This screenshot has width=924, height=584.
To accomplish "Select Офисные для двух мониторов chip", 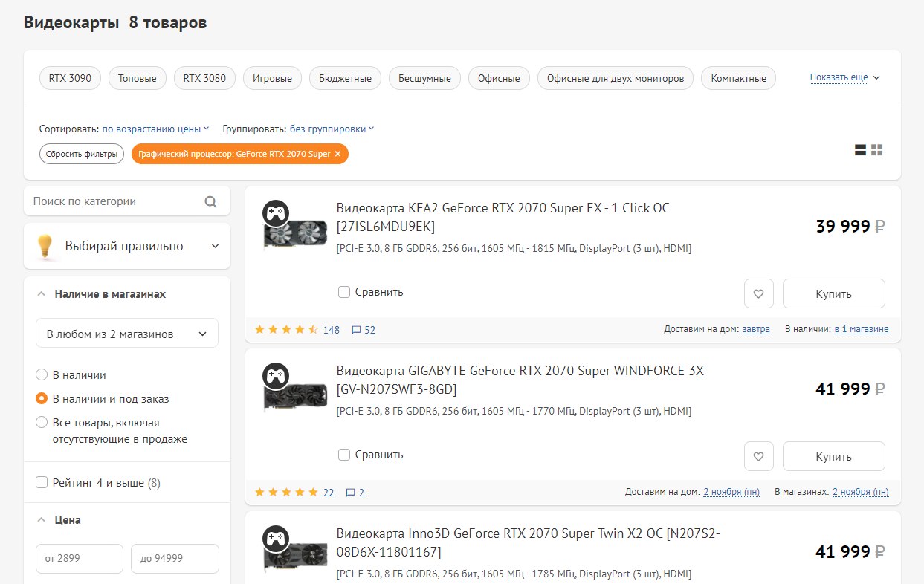I will coord(616,78).
